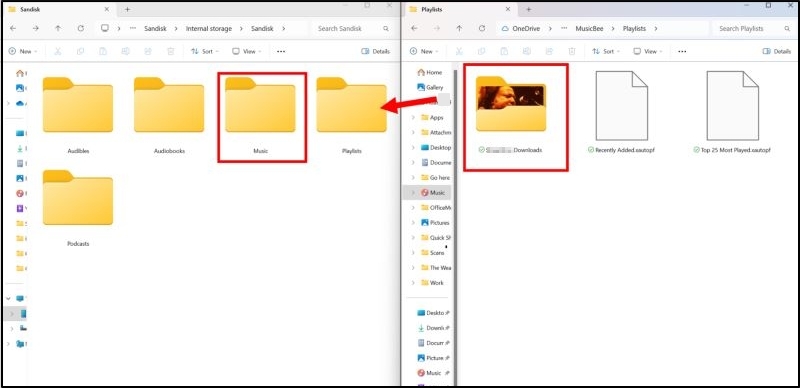Click the Delete icon in Playlists toolbar
The width and height of the screenshot is (800, 388).
(572, 52)
